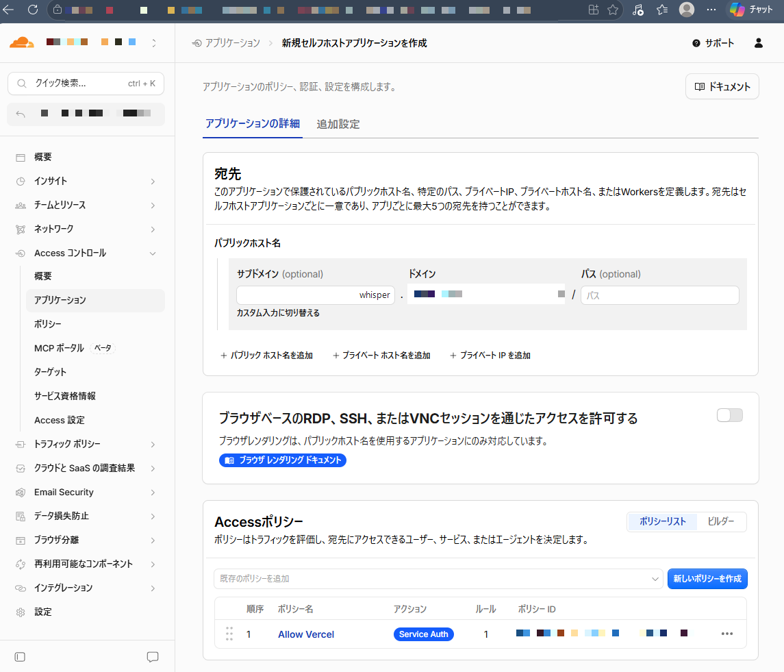The height and width of the screenshot is (672, 784).
Task: Expand インサイト menu chevron
Action: point(153,182)
